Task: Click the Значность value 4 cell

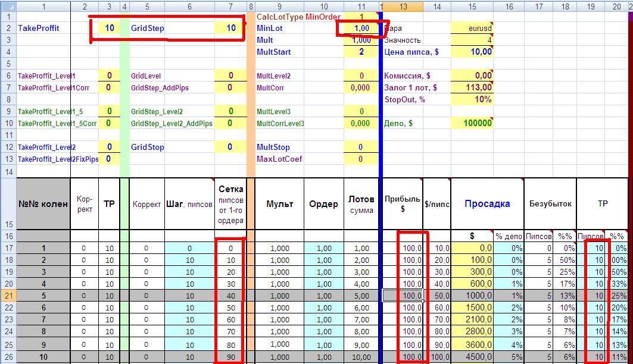Action: (x=472, y=40)
